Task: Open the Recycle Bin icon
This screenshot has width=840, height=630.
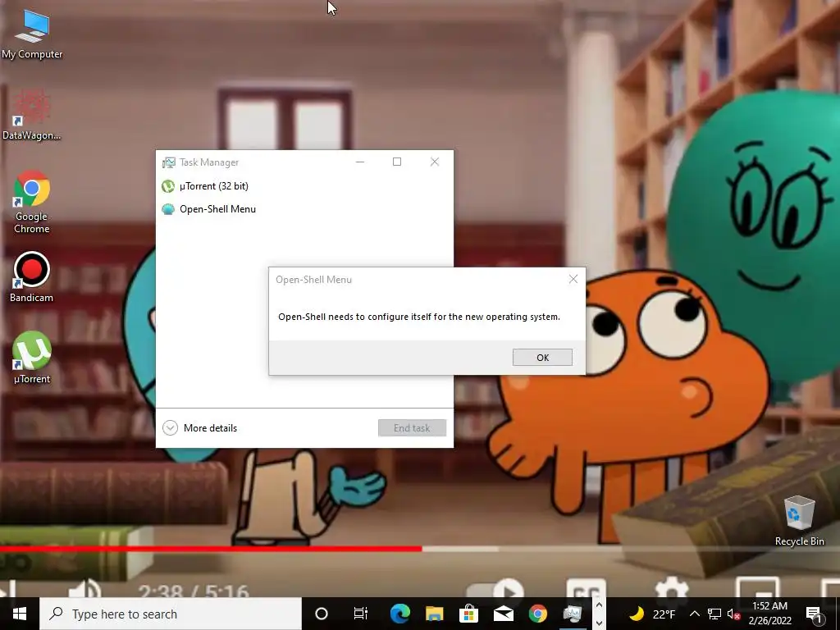Action: click(x=799, y=521)
